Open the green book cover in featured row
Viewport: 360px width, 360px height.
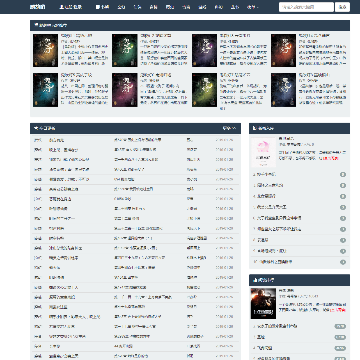(x=125, y=50)
